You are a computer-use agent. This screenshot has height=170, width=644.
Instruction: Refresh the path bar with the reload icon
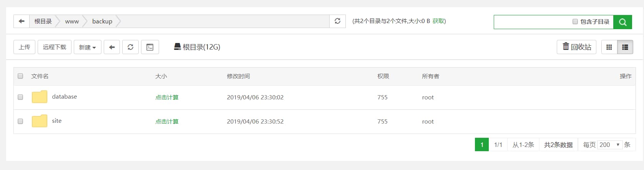[x=337, y=21]
